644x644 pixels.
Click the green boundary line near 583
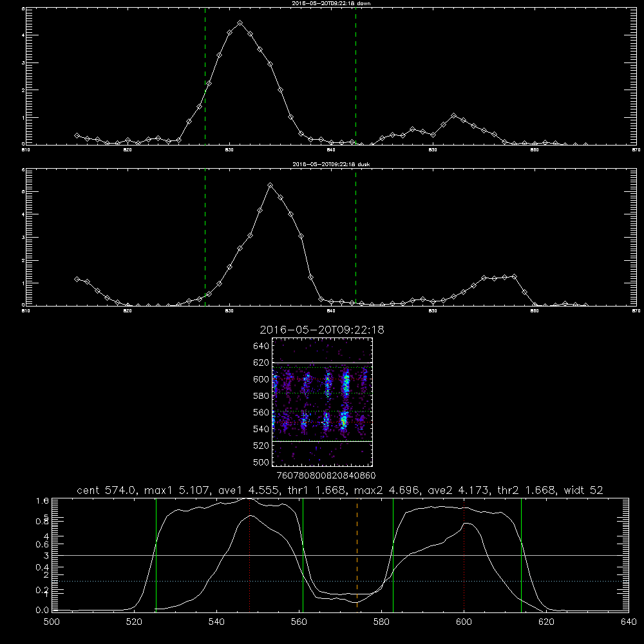(x=393, y=554)
